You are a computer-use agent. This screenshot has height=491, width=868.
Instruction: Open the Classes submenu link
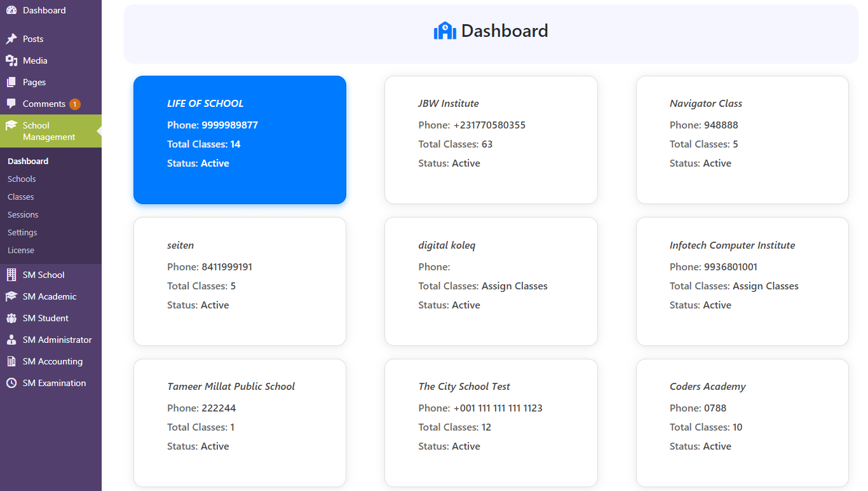21,197
